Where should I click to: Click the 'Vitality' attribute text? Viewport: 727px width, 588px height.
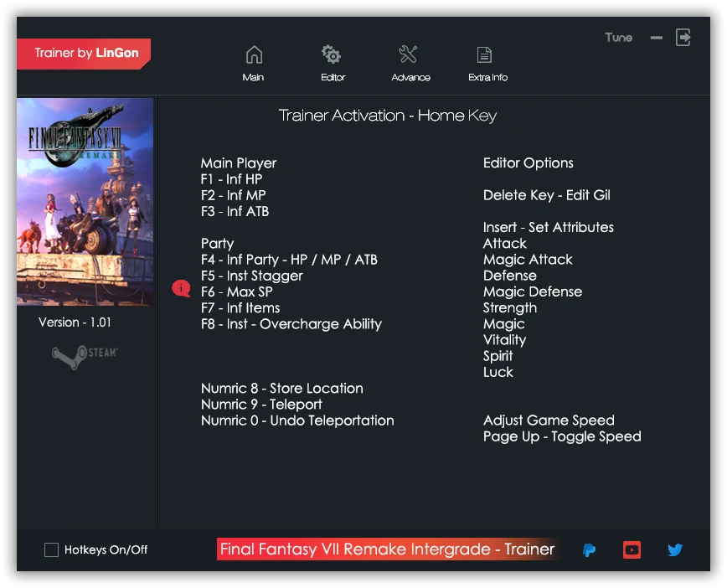click(504, 340)
